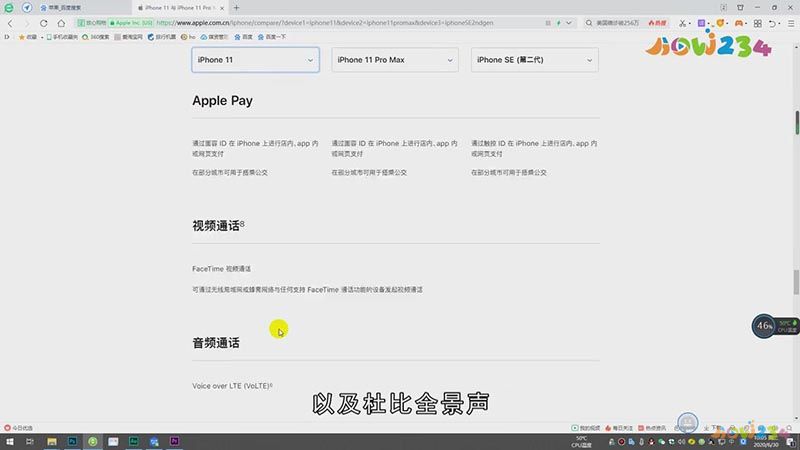Reload the page with the refresh icon
800x450 pixels.
pos(43,23)
